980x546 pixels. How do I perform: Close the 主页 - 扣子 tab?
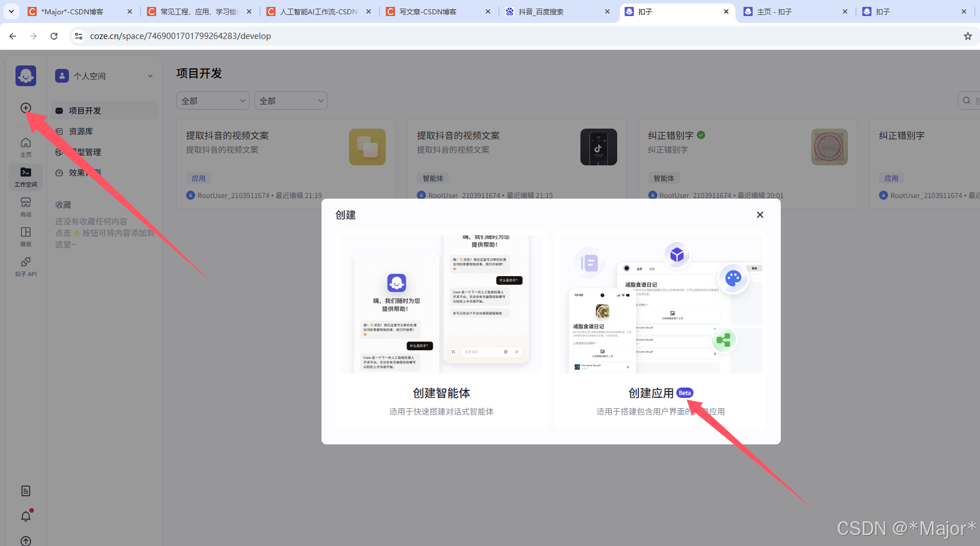pos(845,11)
